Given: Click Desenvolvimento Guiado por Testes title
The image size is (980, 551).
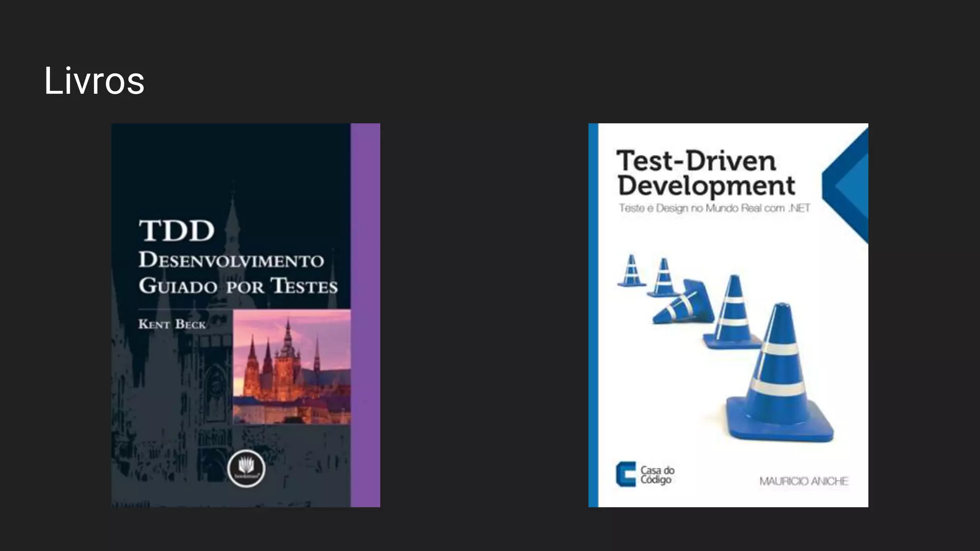Looking at the screenshot, I should coord(238,273).
